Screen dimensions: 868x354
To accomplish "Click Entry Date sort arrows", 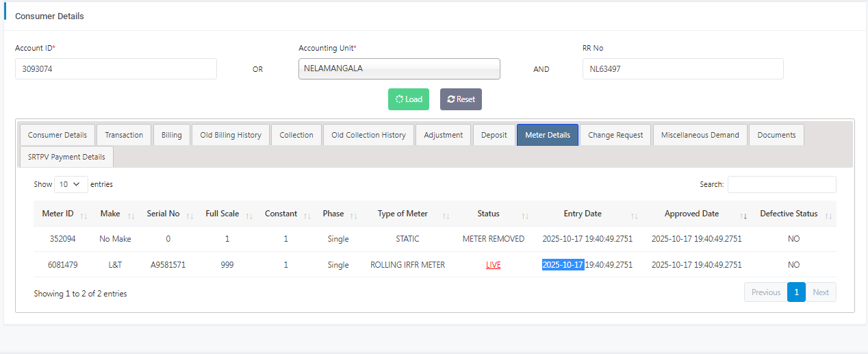I will (634, 215).
